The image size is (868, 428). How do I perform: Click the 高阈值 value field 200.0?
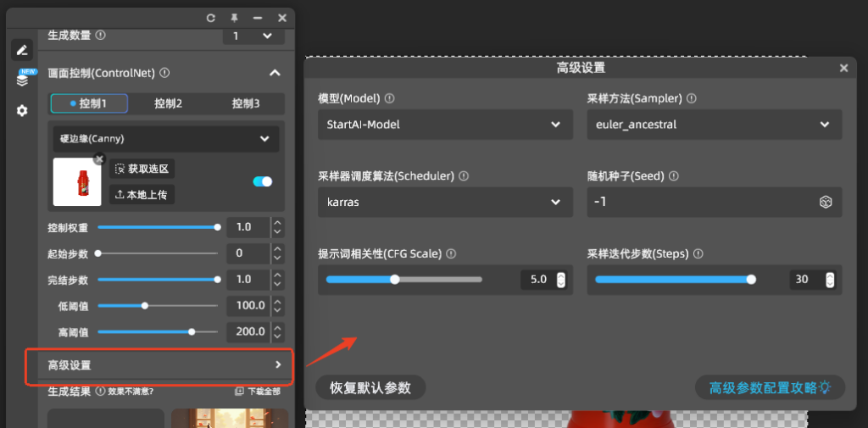tap(248, 332)
